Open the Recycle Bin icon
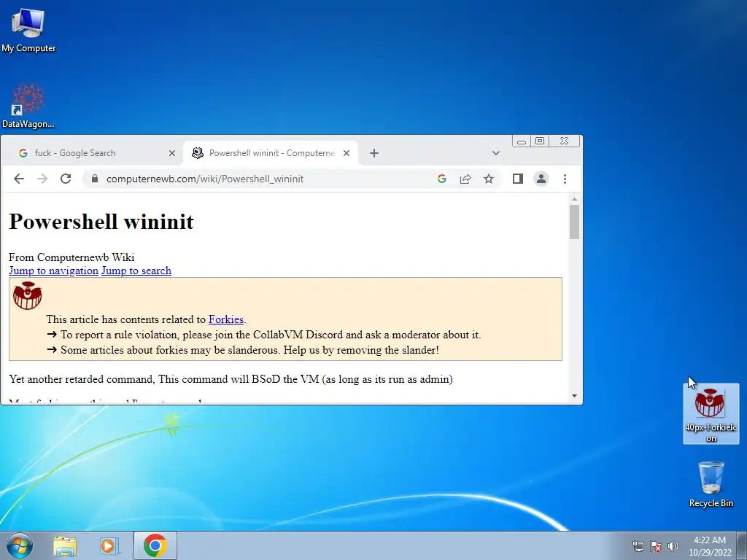Image resolution: width=747 pixels, height=560 pixels. 711,484
